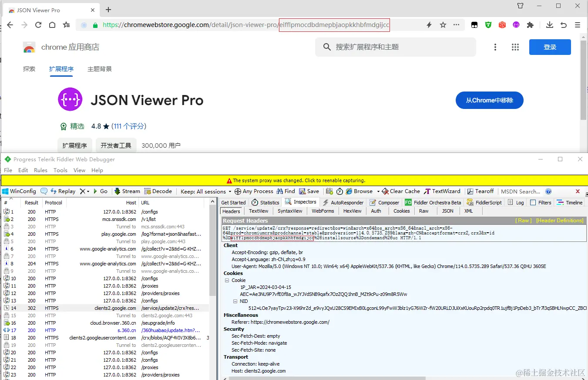588x380 pixels.
Task: Click the Chrome back arrow button
Action: tap(10, 25)
